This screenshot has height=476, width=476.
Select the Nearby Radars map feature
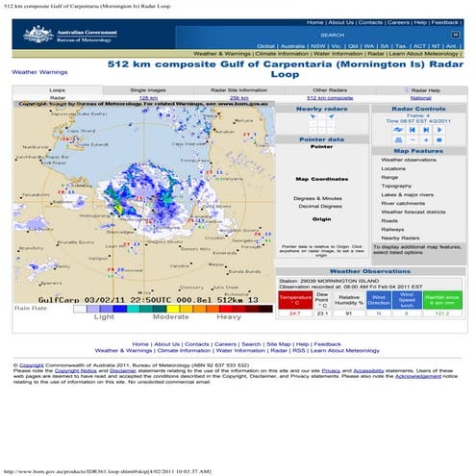click(400, 238)
